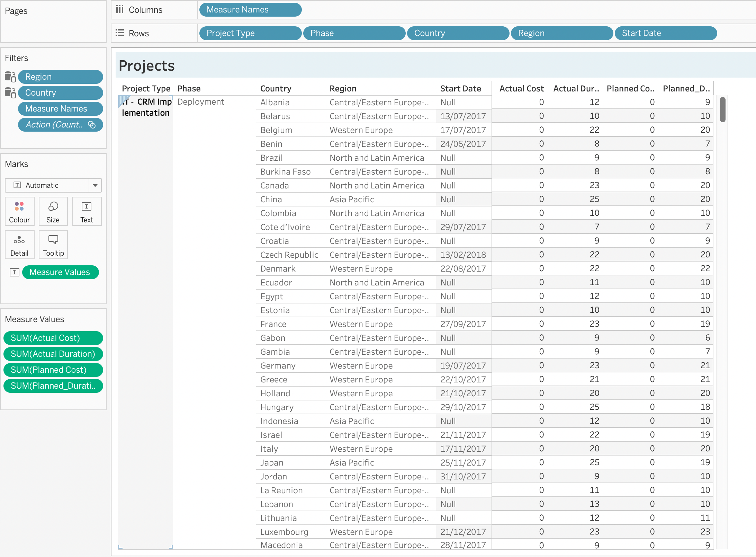
Task: Edit the tooltip using the Tooltip icon
Action: pos(53,244)
